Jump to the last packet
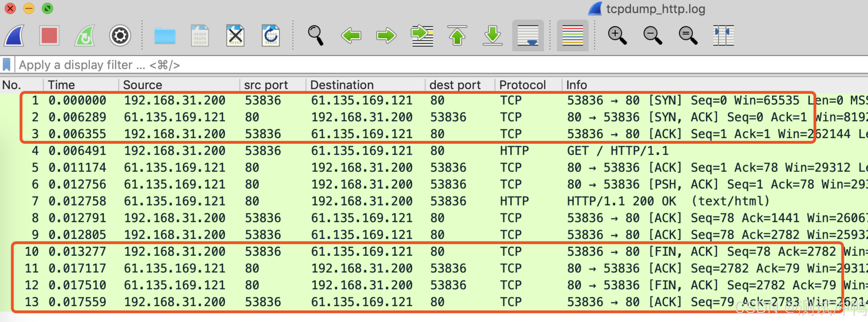This screenshot has width=868, height=322. tap(493, 35)
